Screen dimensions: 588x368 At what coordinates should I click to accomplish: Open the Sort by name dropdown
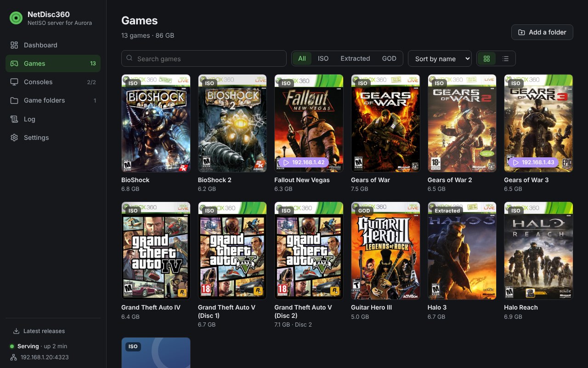click(x=440, y=58)
